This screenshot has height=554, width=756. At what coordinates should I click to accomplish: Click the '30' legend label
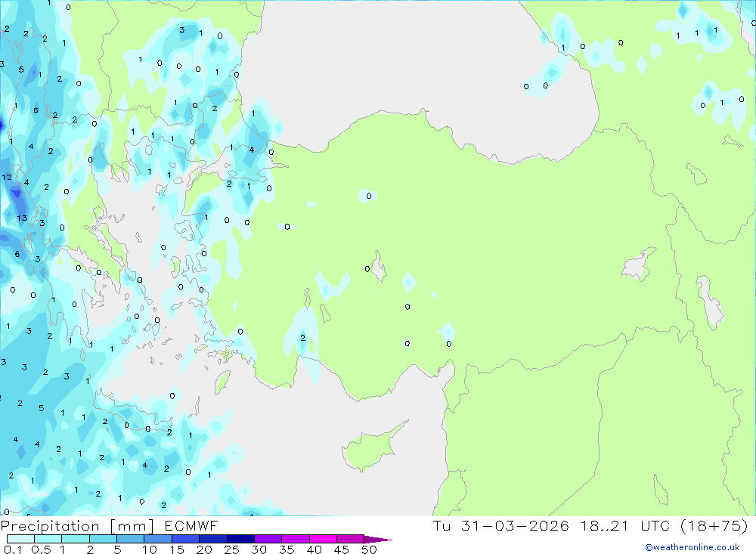[x=259, y=549]
